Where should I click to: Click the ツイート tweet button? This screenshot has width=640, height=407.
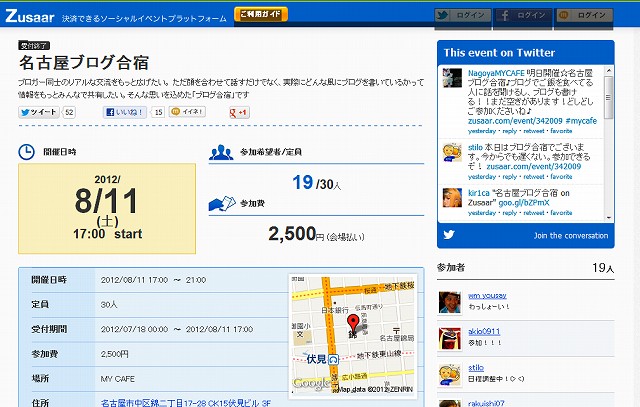pyautogui.click(x=39, y=112)
